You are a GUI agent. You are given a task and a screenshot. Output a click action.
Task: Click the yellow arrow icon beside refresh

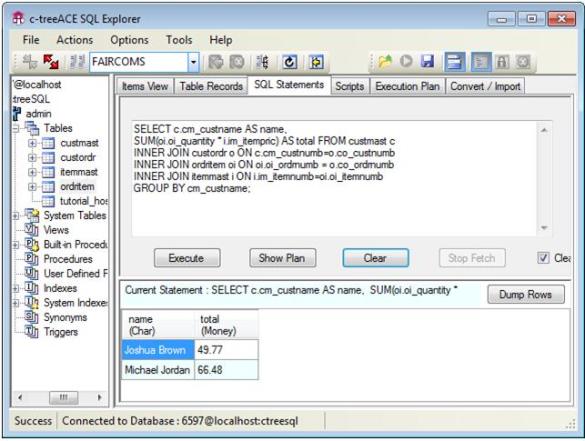(x=316, y=62)
